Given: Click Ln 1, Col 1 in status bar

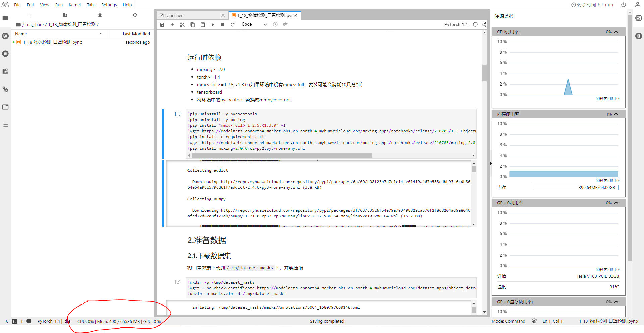Looking at the screenshot, I should point(552,321).
